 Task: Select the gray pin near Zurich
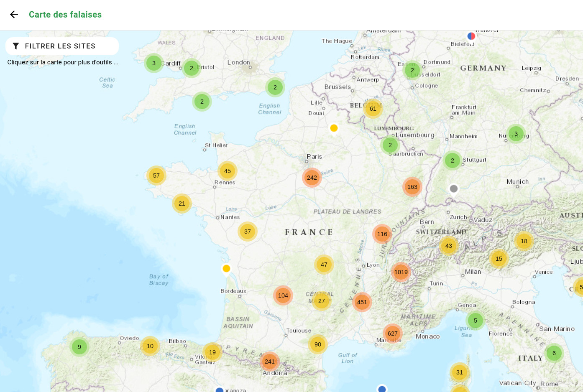(x=454, y=189)
